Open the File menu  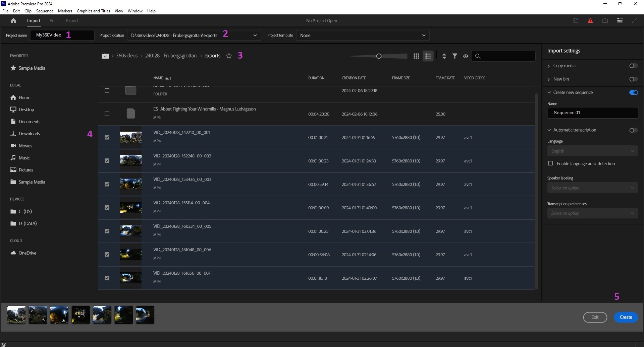pyautogui.click(x=5, y=11)
